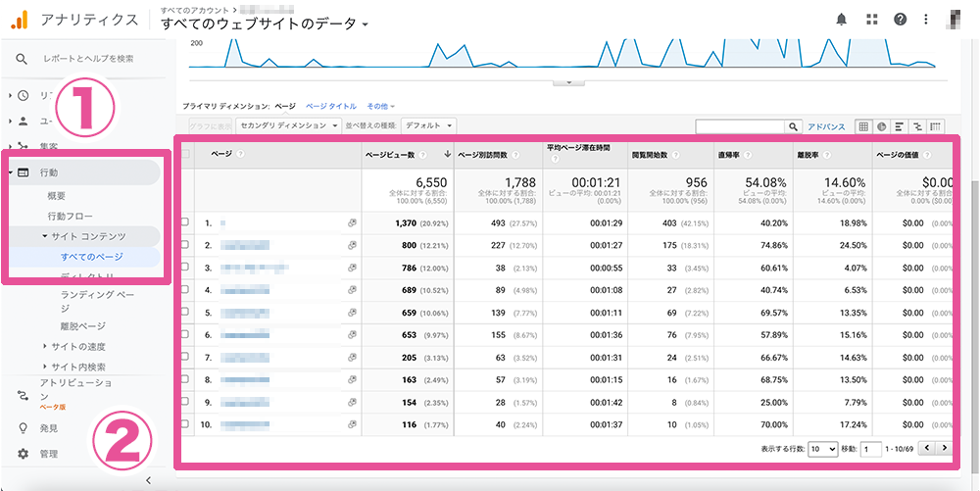Collapse the 行動 section
The image size is (980, 491).
(x=11, y=172)
